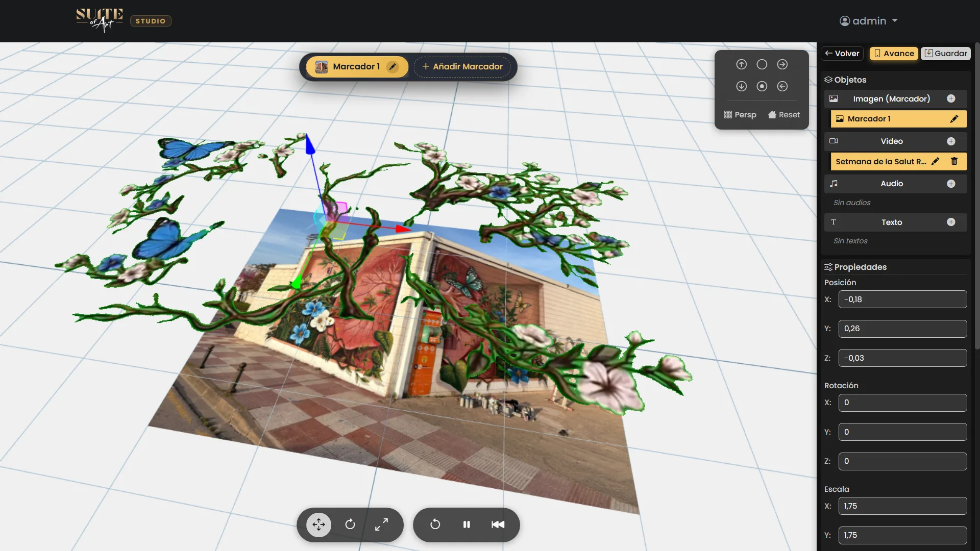Image resolution: width=980 pixels, height=551 pixels.
Task: Toggle the Persp camera mode
Action: pos(740,115)
